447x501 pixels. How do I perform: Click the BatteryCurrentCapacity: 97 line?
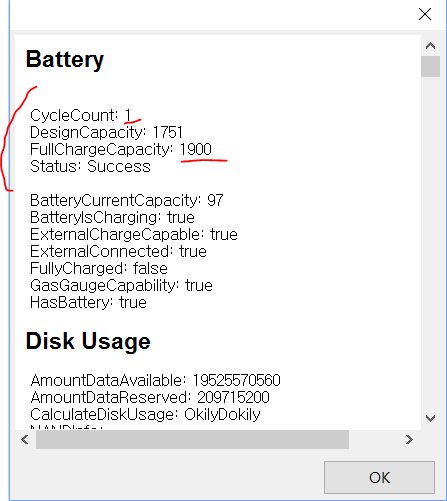pyautogui.click(x=127, y=200)
